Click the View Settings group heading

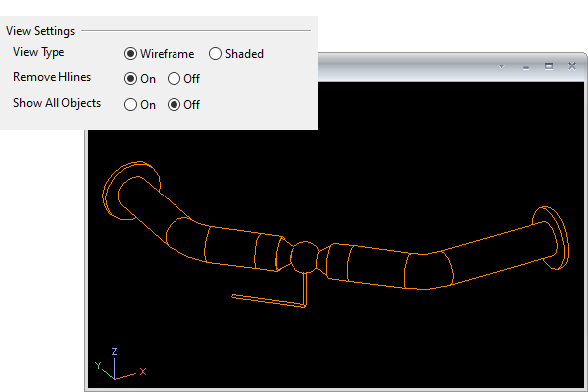click(41, 31)
